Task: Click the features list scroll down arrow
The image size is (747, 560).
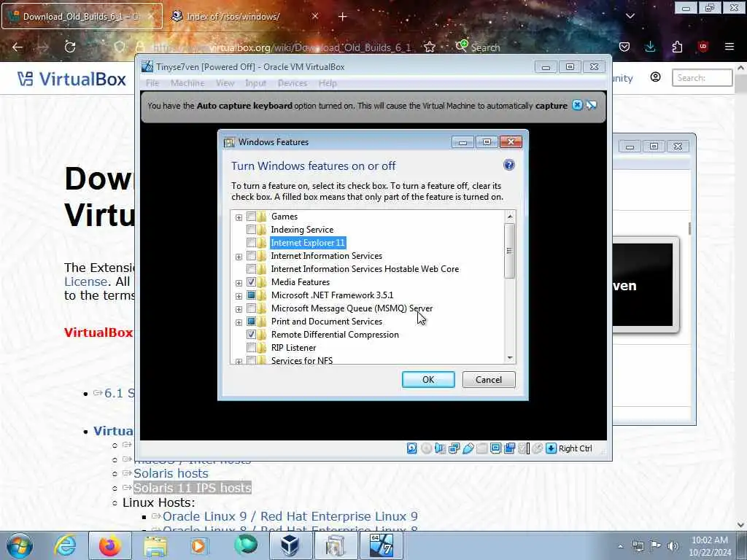Action: click(510, 357)
